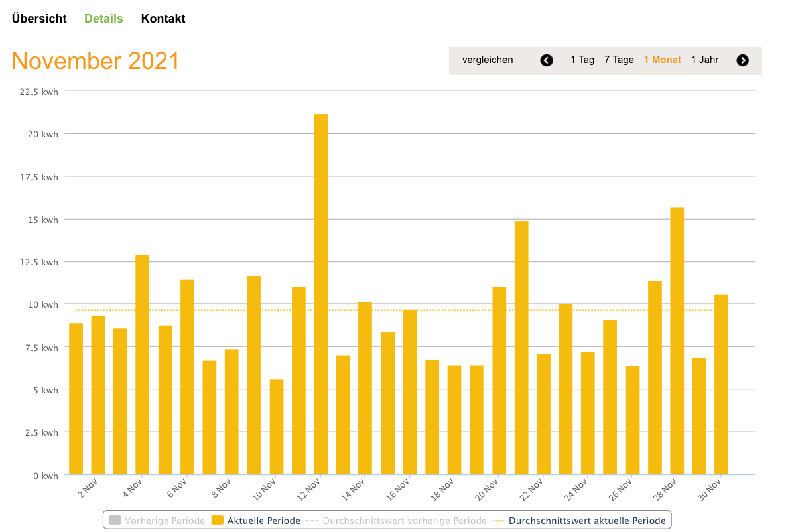Toggle Vorherige Periode legend entry
The width and height of the screenshot is (790, 532).
click(157, 521)
